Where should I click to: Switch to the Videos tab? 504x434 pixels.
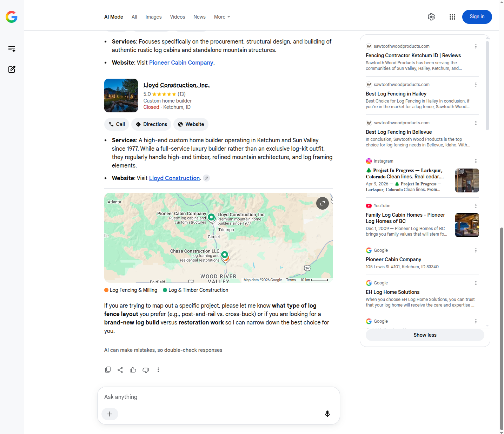pyautogui.click(x=178, y=17)
